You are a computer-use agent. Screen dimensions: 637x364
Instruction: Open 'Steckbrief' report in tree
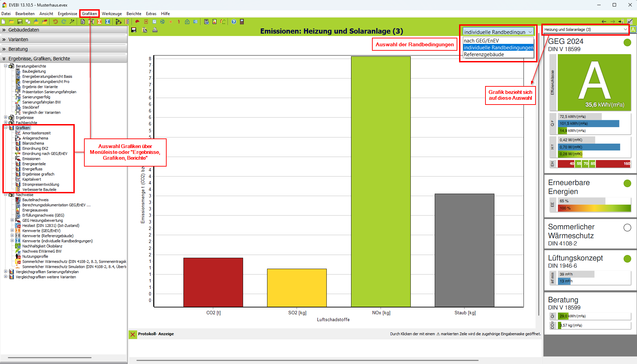(31, 107)
